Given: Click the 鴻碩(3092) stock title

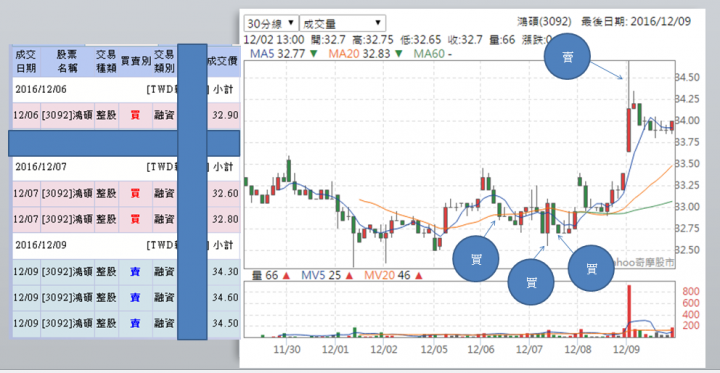Looking at the screenshot, I should pyautogui.click(x=544, y=22).
